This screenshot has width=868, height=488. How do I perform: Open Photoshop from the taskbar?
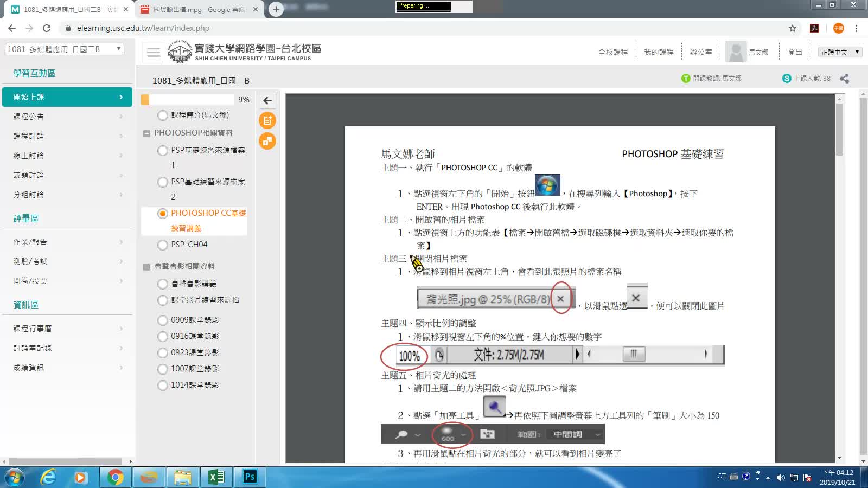pos(250,477)
